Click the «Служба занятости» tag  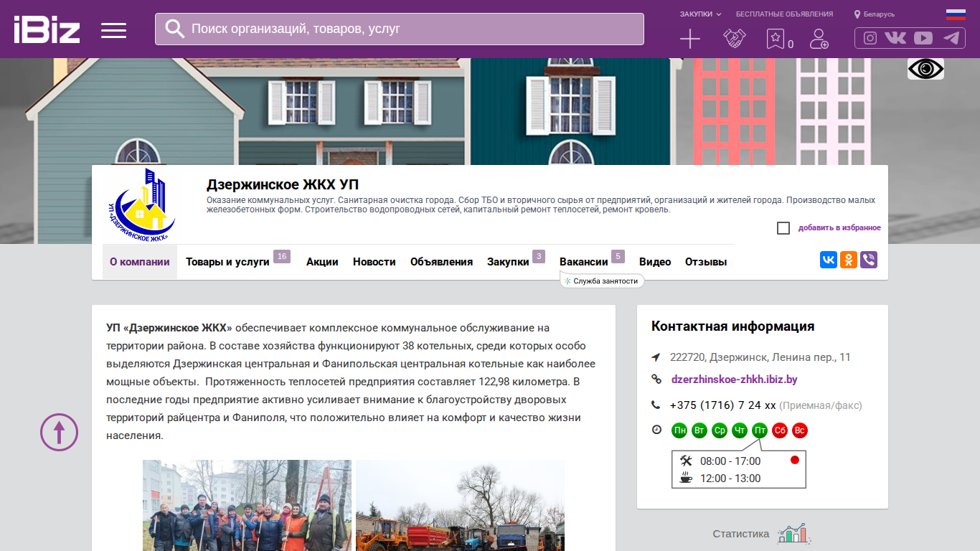tap(602, 281)
